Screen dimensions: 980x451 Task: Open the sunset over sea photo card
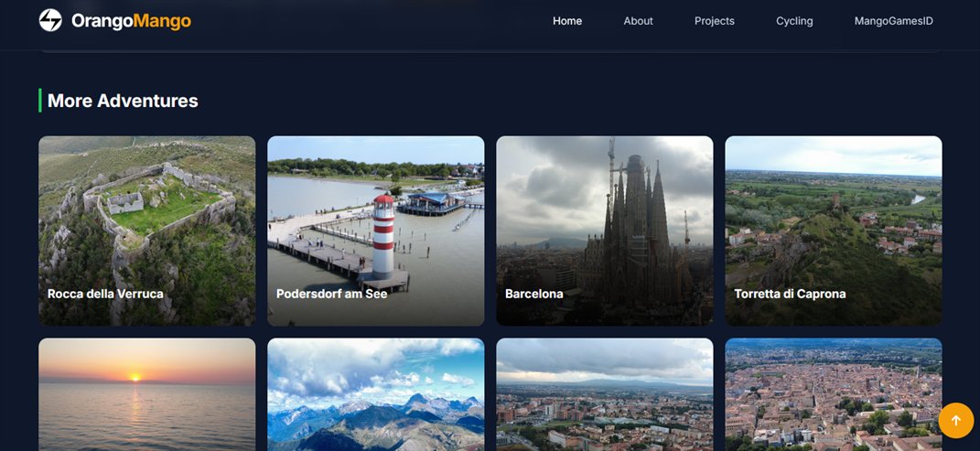click(x=147, y=394)
